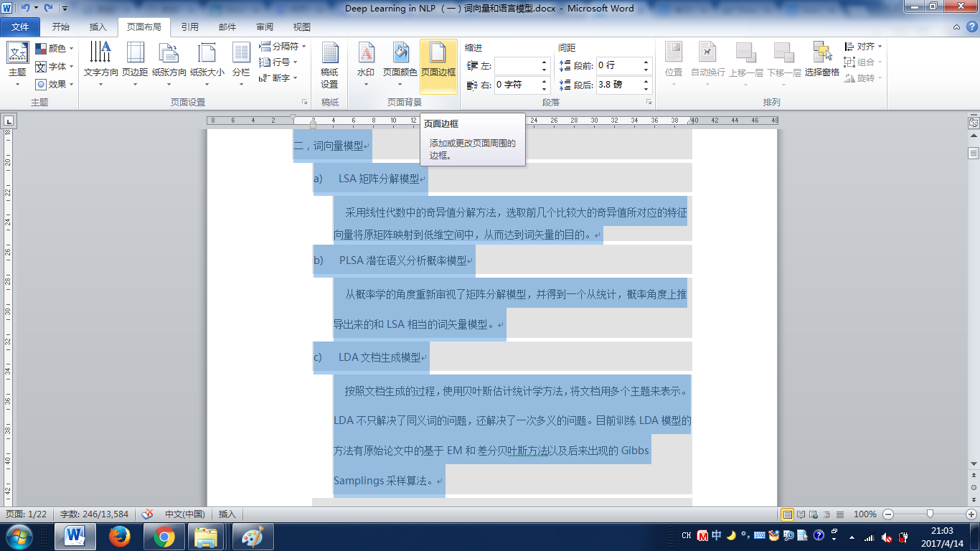Switch to the 视图 view tab
The width and height of the screenshot is (980, 551).
[302, 27]
